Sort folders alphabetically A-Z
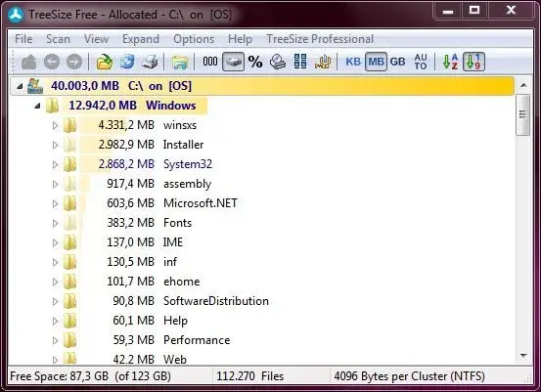 click(450, 62)
